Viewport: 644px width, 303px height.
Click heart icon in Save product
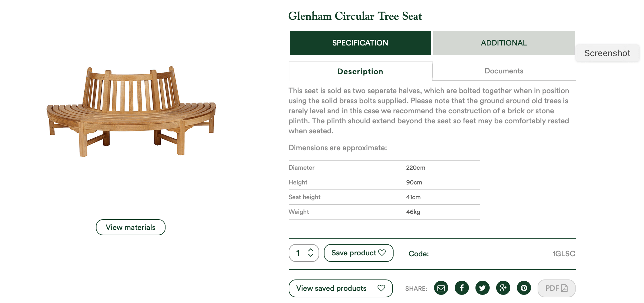tap(382, 252)
